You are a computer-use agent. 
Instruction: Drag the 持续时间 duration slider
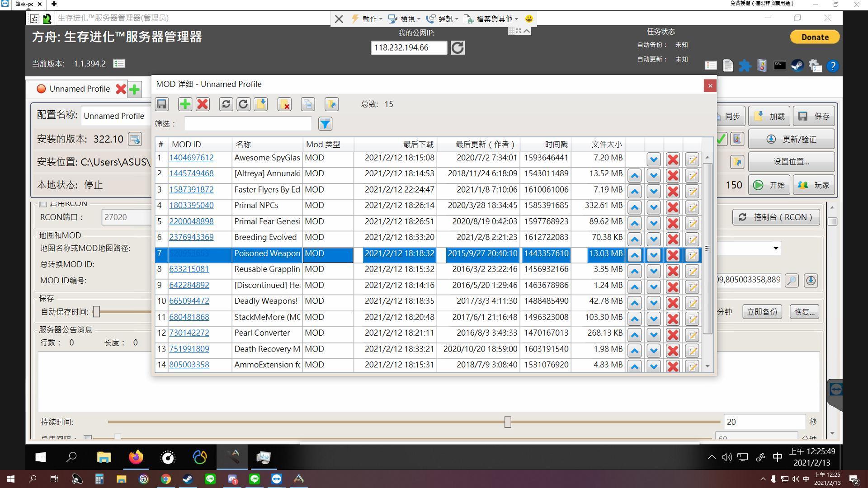[507, 421]
